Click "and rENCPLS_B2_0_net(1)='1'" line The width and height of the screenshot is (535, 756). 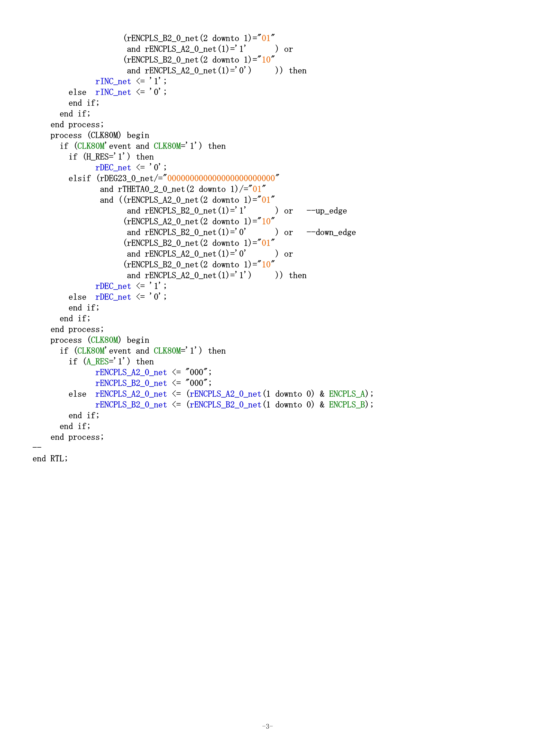pos(187,211)
